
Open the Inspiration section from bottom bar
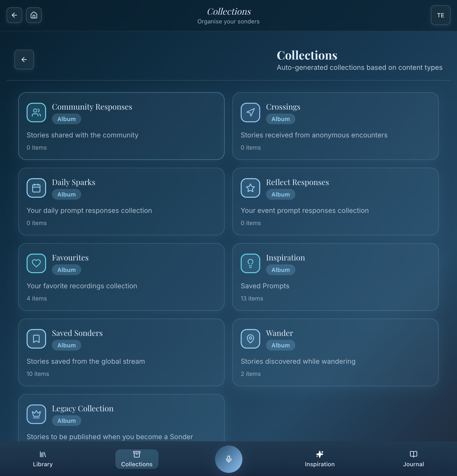(320, 459)
